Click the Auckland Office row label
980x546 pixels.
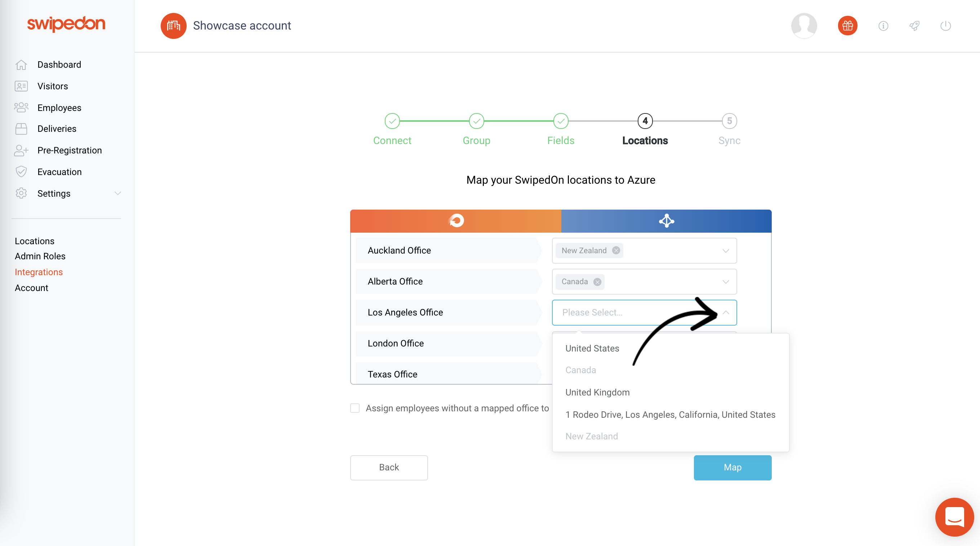[399, 251]
